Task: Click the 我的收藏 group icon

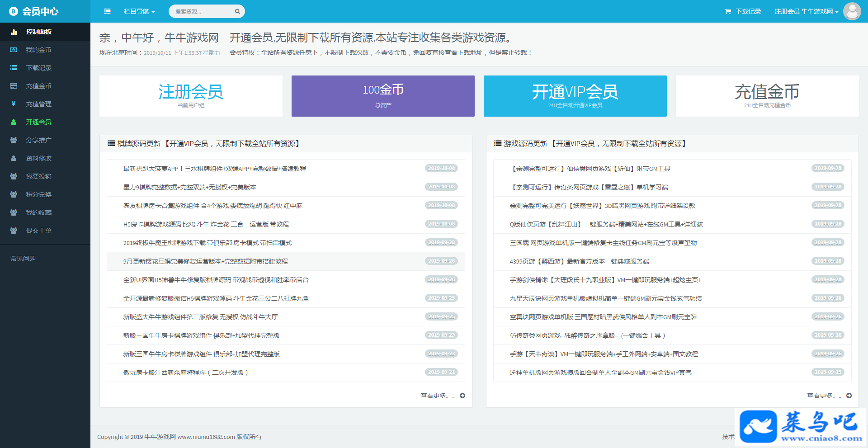Action: click(14, 212)
